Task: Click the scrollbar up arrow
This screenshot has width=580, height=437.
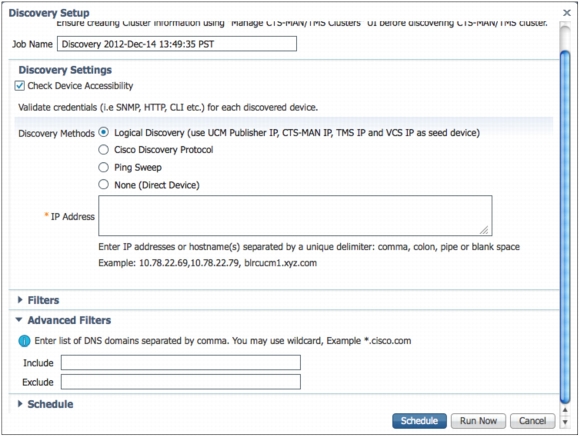Action: [x=565, y=410]
